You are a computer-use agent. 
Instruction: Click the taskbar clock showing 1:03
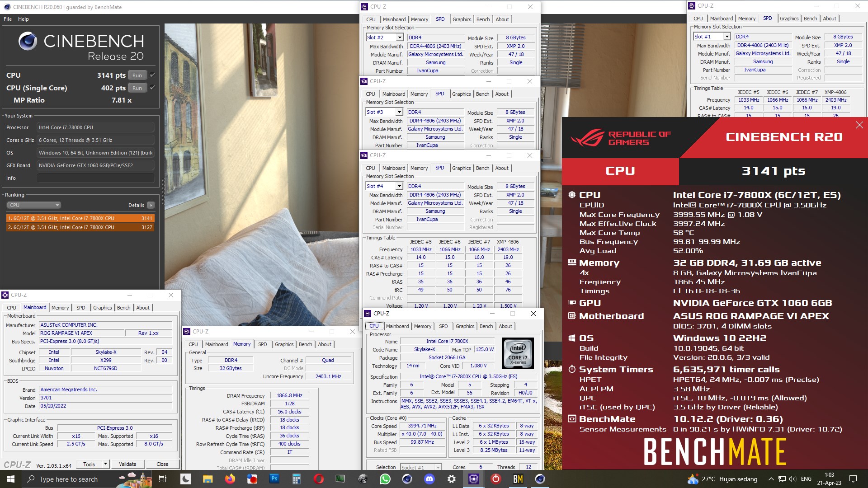tap(829, 479)
